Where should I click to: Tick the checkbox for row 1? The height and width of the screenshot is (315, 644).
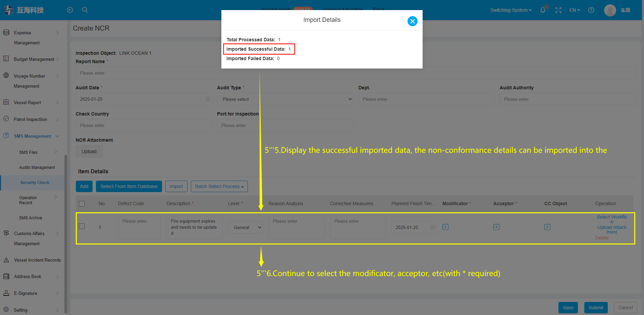coord(82,226)
